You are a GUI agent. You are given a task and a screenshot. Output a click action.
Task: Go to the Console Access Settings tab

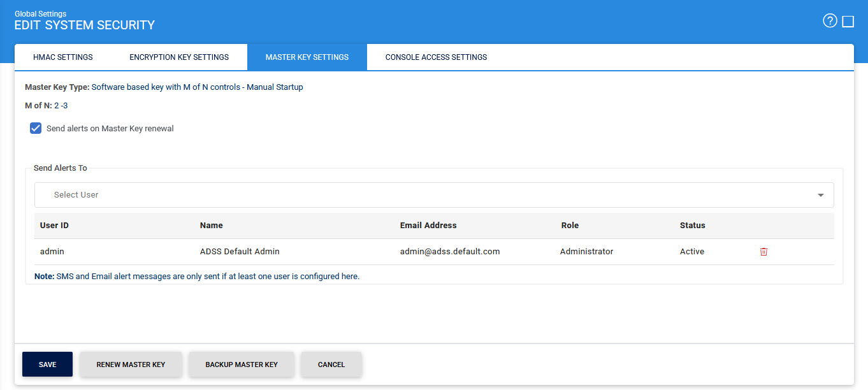(436, 57)
